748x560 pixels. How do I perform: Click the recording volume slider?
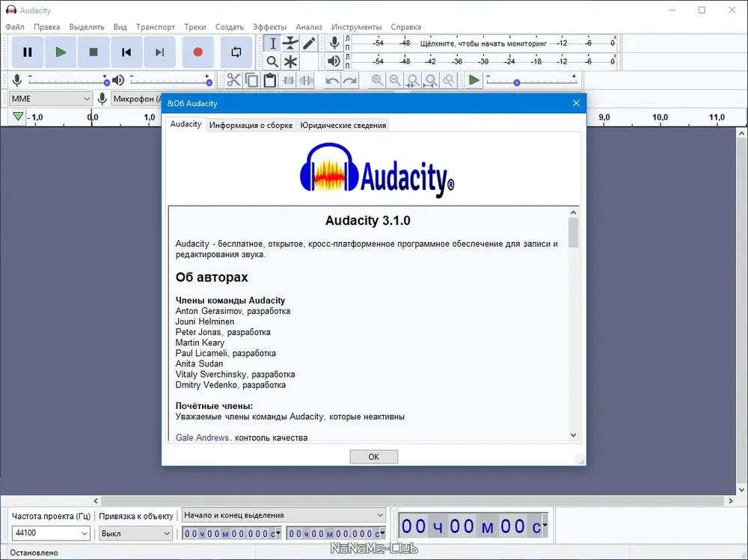click(67, 82)
